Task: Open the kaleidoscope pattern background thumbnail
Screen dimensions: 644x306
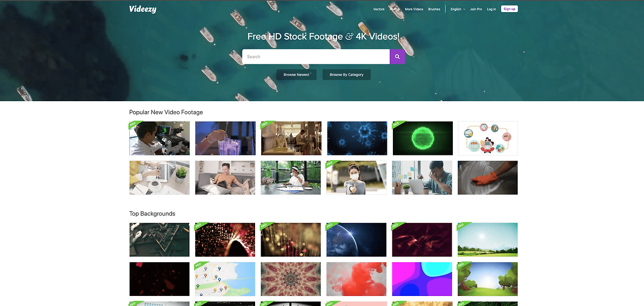Action: pos(291,279)
